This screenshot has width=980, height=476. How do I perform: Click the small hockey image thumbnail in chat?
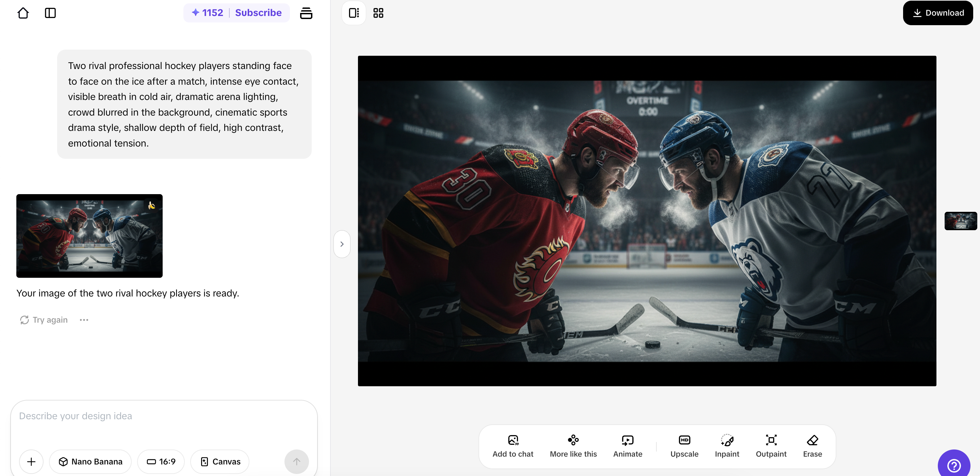coord(89,236)
